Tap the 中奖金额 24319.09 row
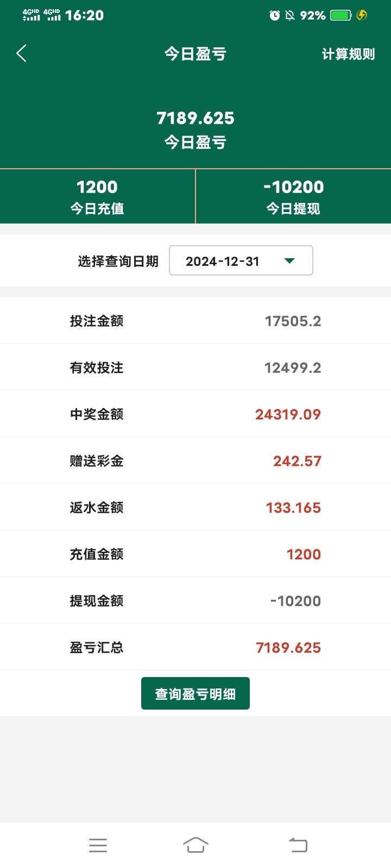 195,414
